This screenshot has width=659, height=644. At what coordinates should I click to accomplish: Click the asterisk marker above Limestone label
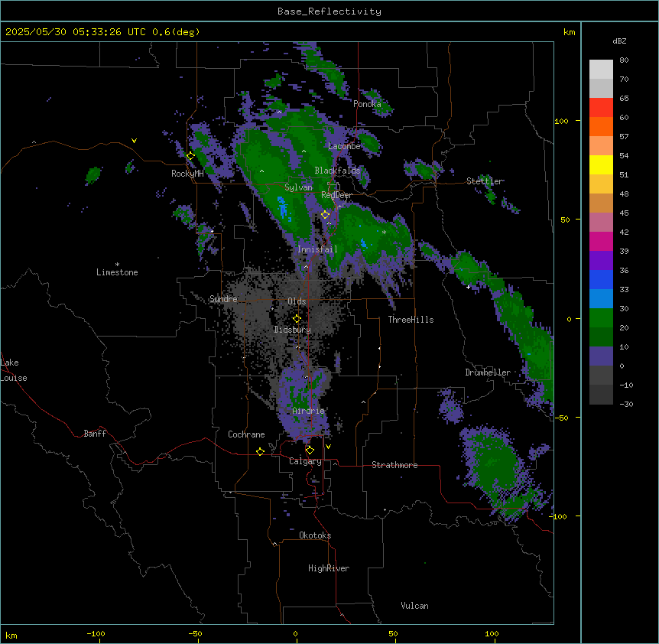[117, 265]
